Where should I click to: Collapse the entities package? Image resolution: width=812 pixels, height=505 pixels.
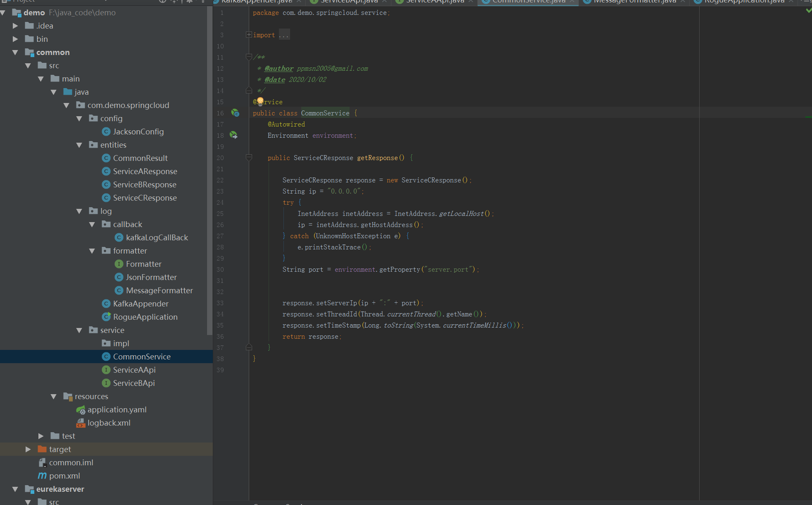(x=79, y=145)
